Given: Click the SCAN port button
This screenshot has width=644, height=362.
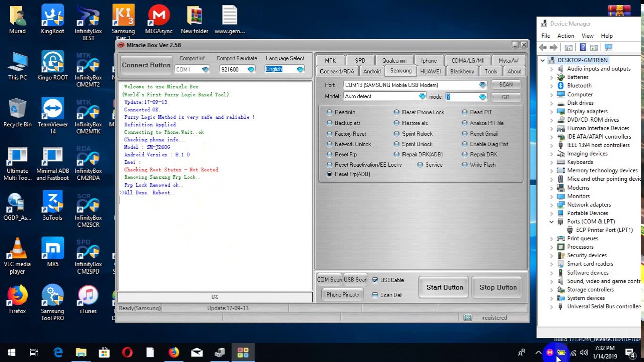Looking at the screenshot, I should (506, 85).
